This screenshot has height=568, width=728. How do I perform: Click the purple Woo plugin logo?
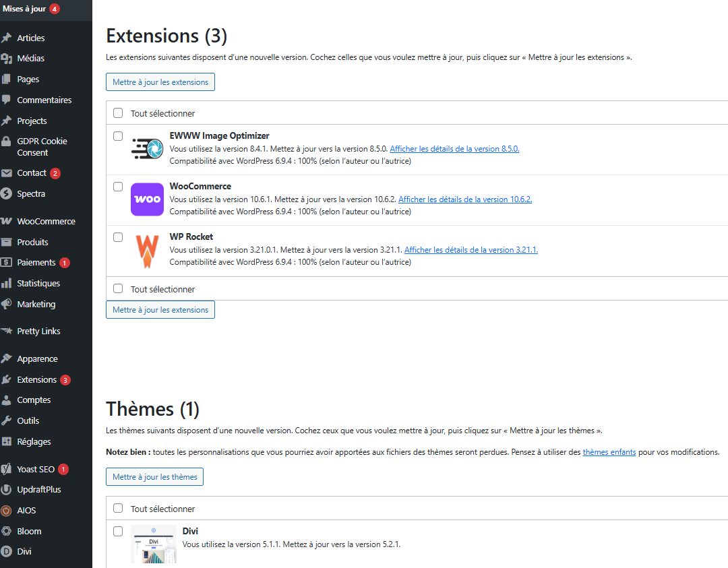[x=147, y=199]
